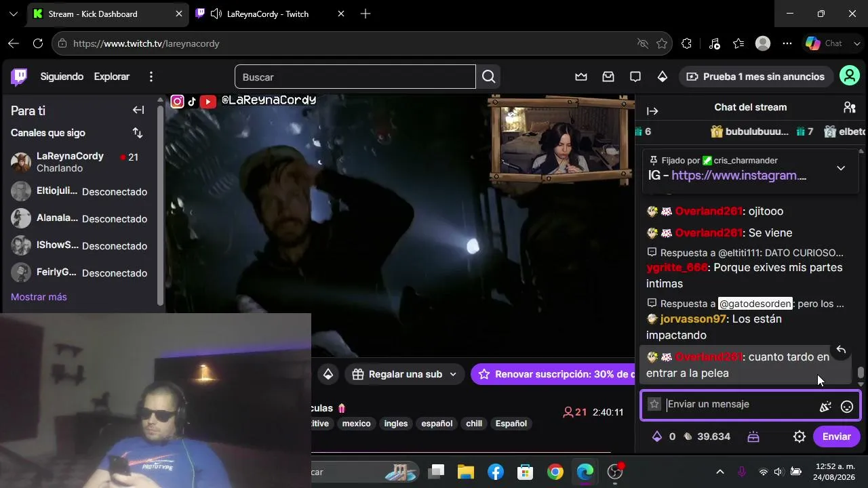Open browser extensions puzzle icon
Image resolution: width=868 pixels, height=488 pixels.
[x=686, y=43]
